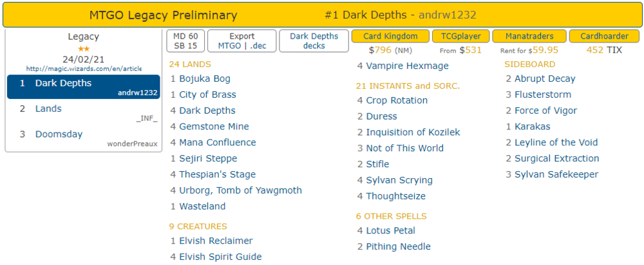The image size is (644, 265).
Task: Click the TCGplayer buy button
Action: pyautogui.click(x=460, y=36)
